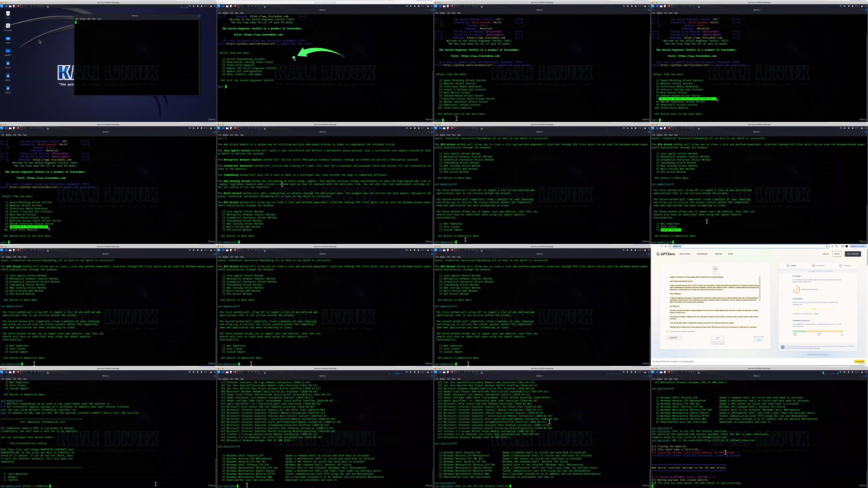Click "4) Update the Social-Engineer Toolkit" line
Viewport: 868px width, 488px height.
tap(249, 68)
